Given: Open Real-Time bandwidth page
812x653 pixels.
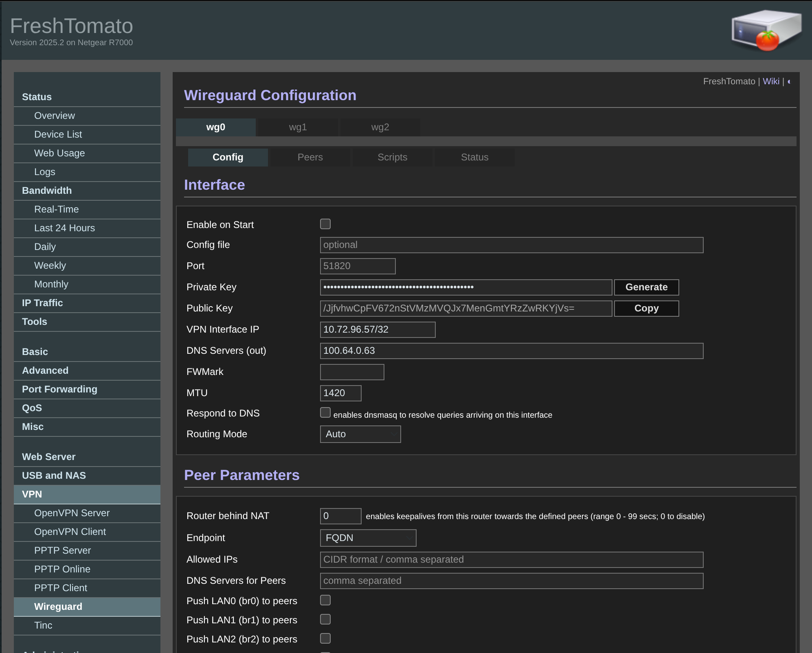Looking at the screenshot, I should [87, 210].
